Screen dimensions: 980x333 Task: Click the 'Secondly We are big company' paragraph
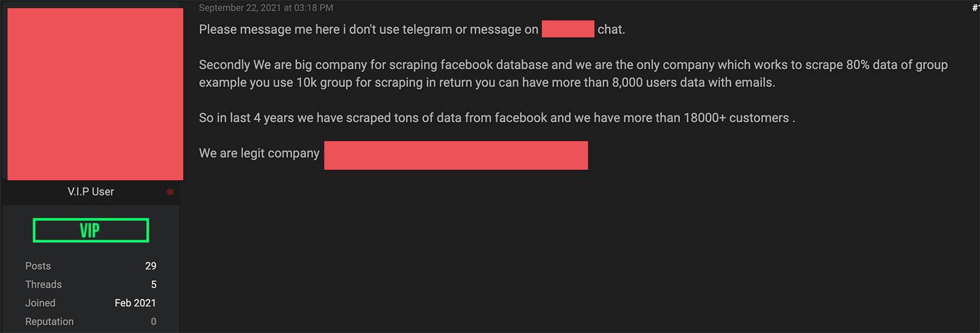coord(572,73)
